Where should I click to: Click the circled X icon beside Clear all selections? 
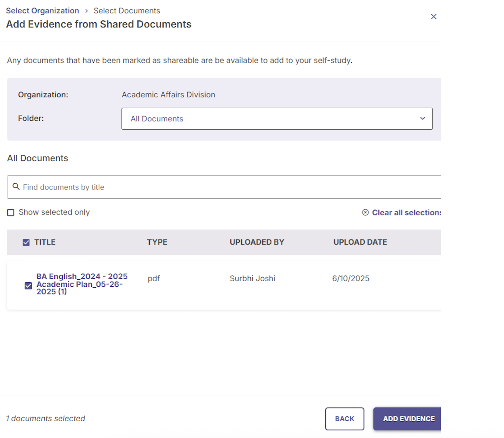point(365,213)
